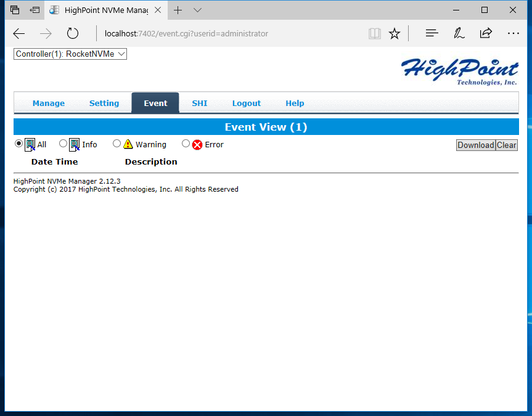532x416 pixels.
Task: Click the Event View (1) header bar
Action: (266, 127)
